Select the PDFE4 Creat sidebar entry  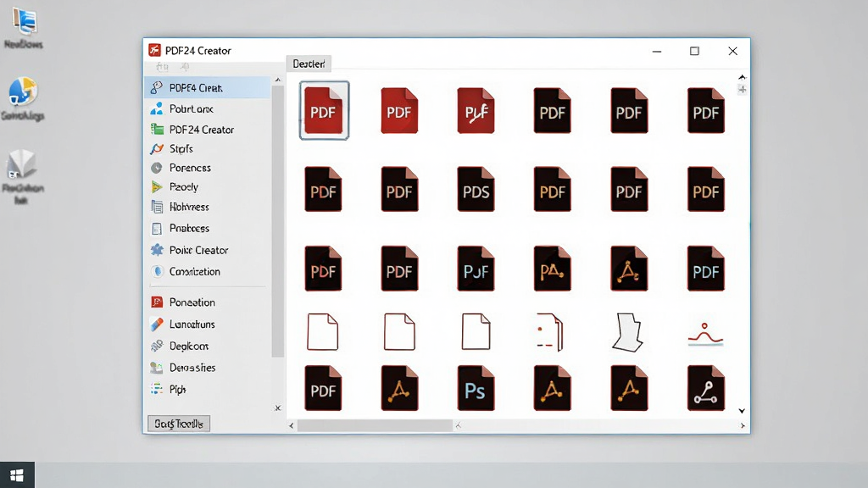(x=209, y=88)
